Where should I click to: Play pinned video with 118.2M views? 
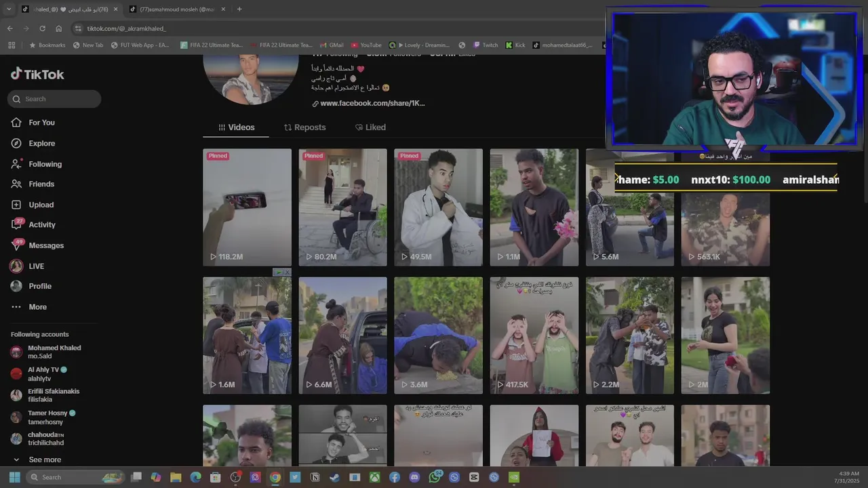(247, 207)
